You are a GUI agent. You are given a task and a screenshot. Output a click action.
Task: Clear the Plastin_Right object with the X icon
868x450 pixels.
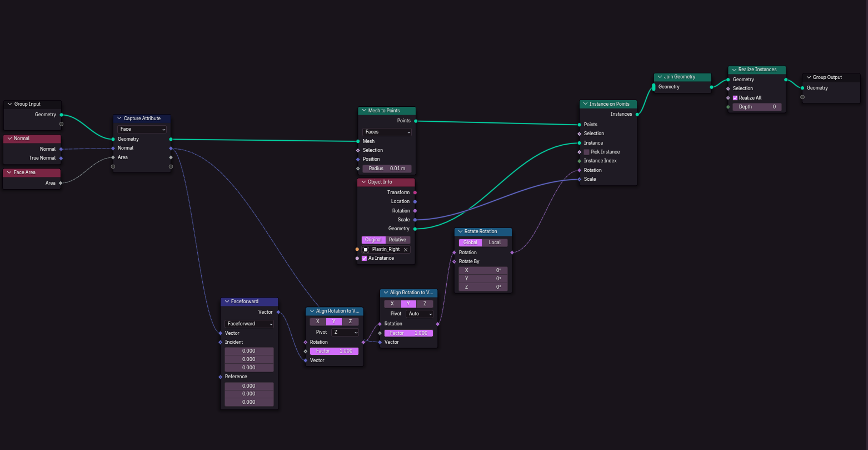tap(406, 250)
